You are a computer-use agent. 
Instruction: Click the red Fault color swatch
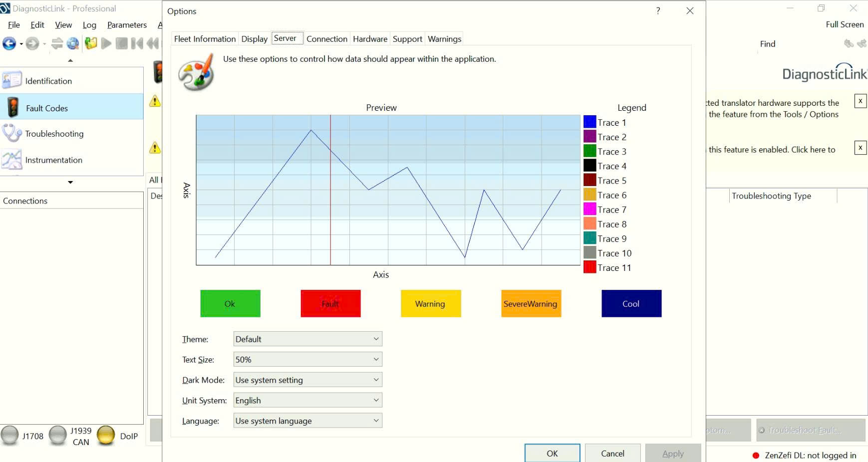tap(330, 303)
